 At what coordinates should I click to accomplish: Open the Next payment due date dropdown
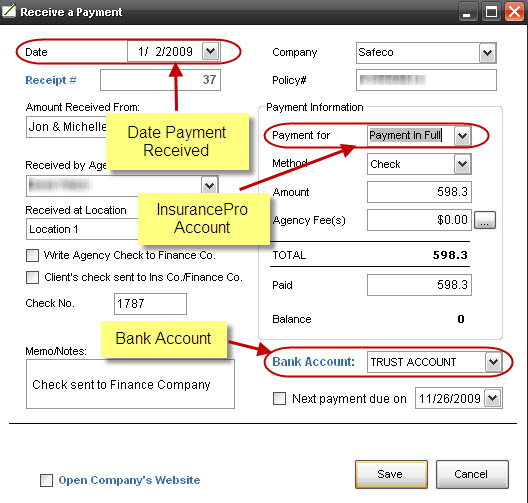pyautogui.click(x=492, y=398)
